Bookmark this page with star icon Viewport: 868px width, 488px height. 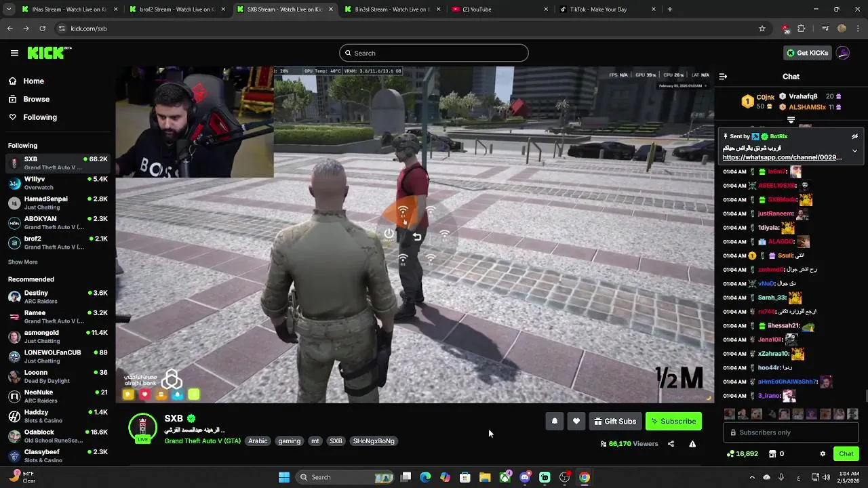(x=762, y=28)
